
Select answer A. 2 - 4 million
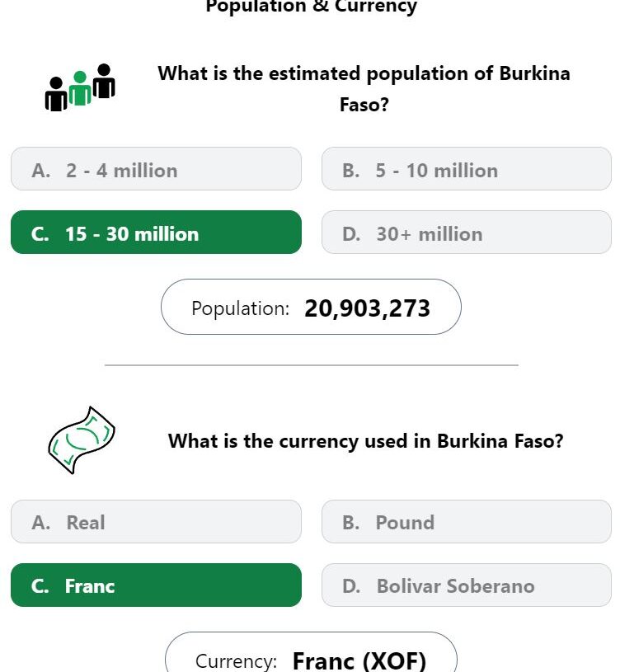156,169
